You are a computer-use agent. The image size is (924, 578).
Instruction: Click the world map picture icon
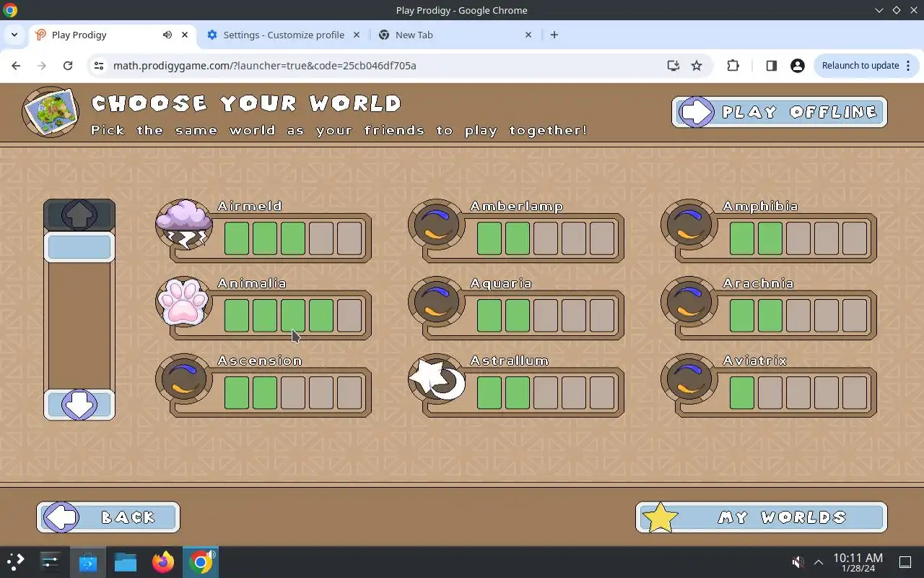(51, 112)
